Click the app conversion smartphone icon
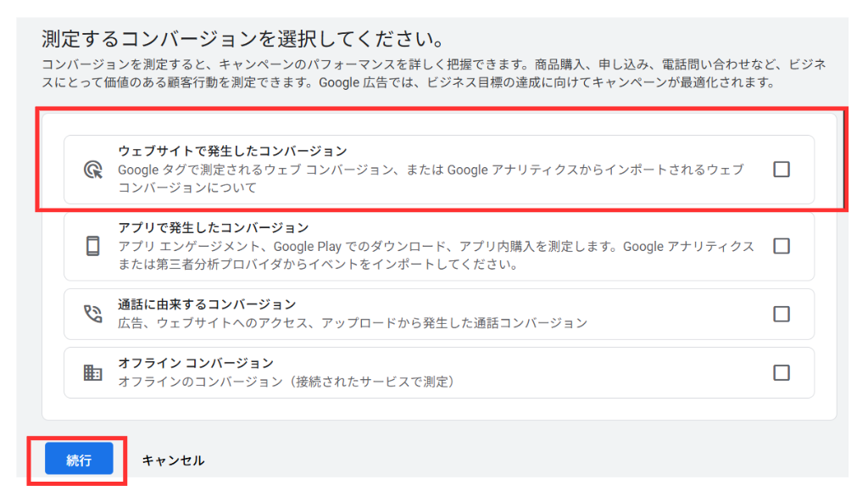 93,245
